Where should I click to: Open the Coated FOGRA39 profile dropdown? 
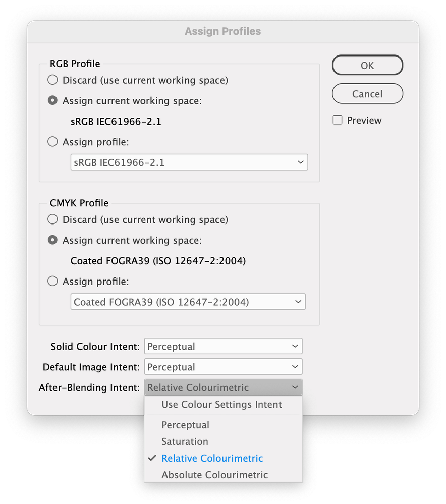[188, 301]
